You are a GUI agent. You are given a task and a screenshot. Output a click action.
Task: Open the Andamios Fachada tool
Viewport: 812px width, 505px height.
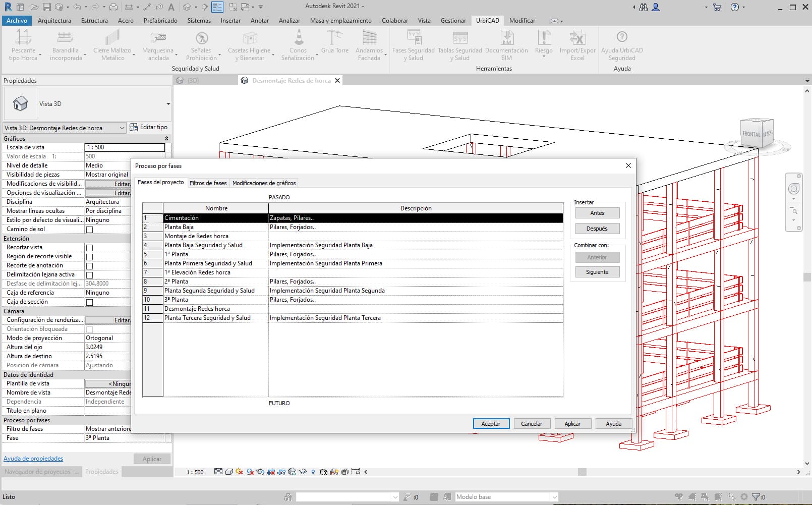[369, 45]
